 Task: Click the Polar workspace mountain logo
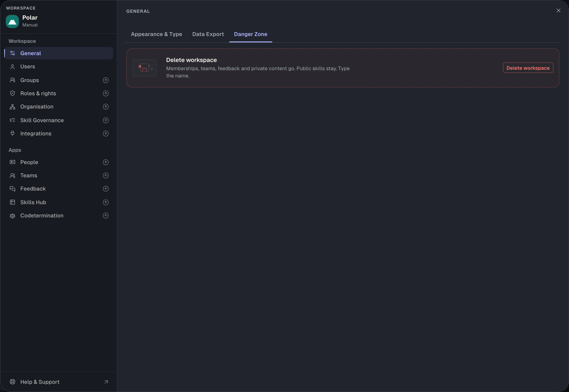pyautogui.click(x=12, y=21)
